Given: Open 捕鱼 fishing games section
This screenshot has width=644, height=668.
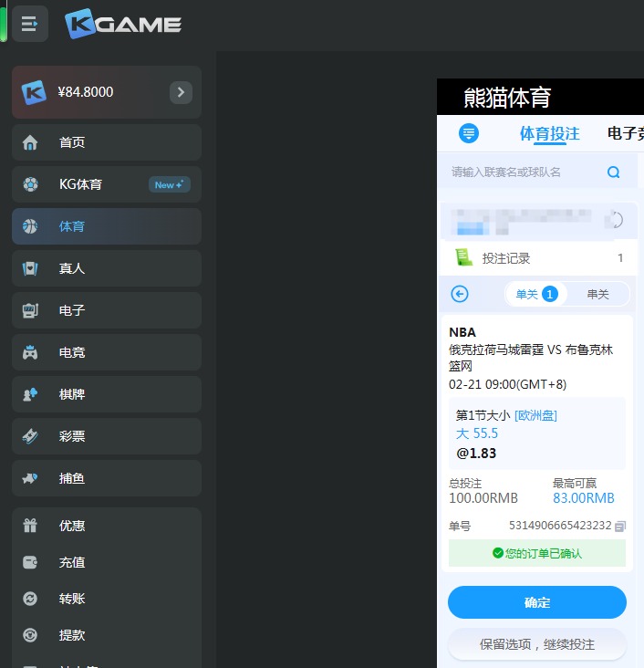Looking at the screenshot, I should pyautogui.click(x=107, y=478).
